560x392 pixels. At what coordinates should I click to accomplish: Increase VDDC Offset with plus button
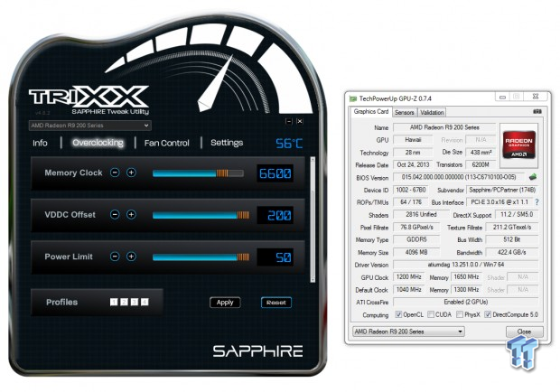tap(132, 215)
